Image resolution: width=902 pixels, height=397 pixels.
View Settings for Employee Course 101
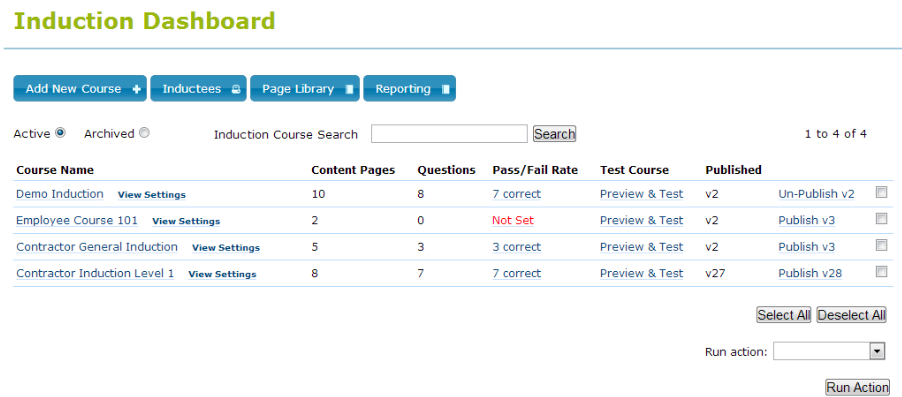click(186, 221)
